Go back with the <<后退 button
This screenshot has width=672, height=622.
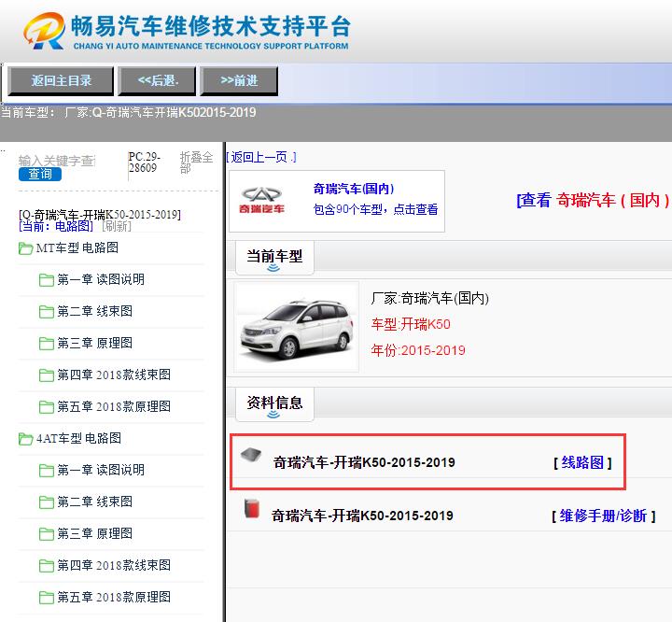pos(158,80)
